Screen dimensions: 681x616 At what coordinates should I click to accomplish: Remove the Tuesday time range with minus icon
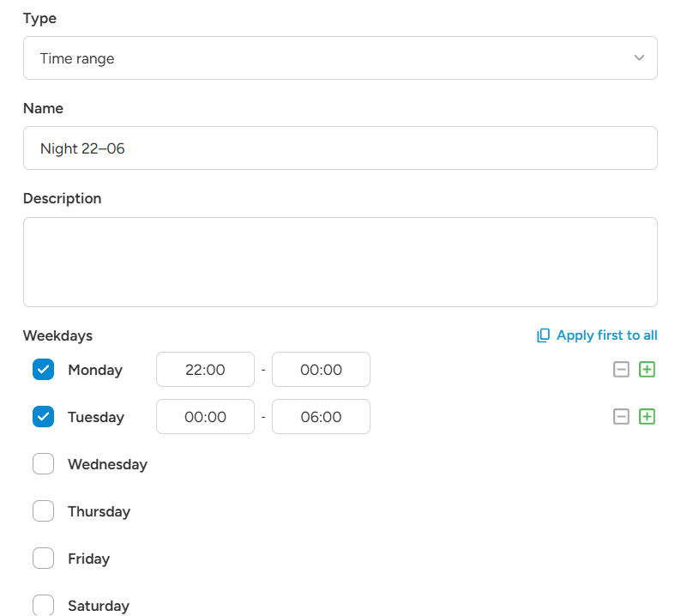point(621,417)
